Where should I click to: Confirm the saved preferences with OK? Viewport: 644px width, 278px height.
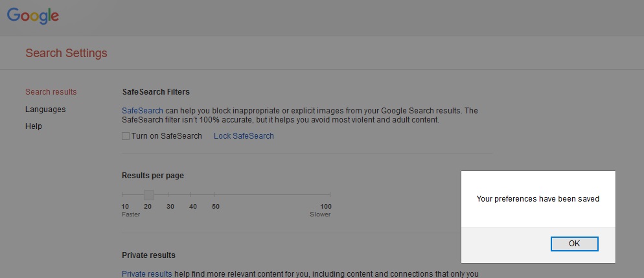[x=574, y=244]
